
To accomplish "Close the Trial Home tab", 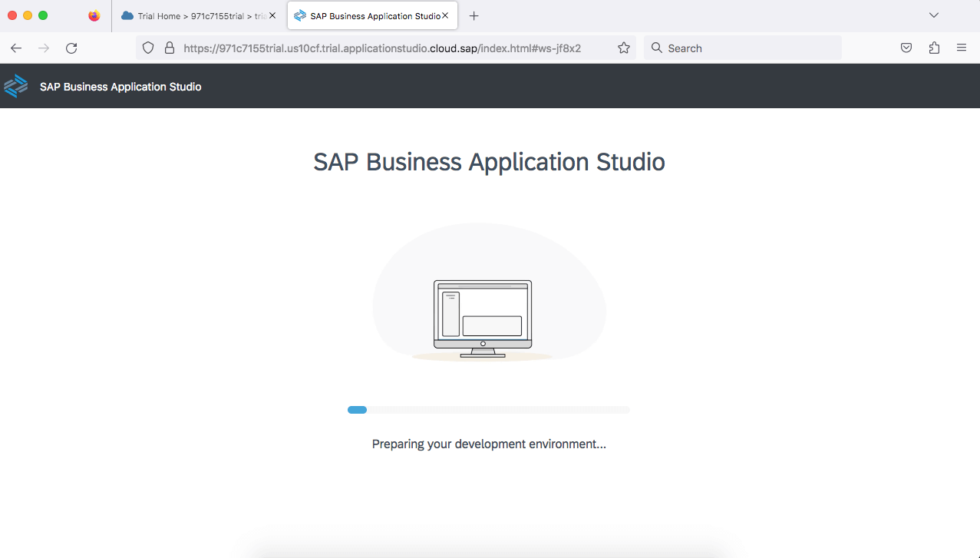I will point(272,15).
